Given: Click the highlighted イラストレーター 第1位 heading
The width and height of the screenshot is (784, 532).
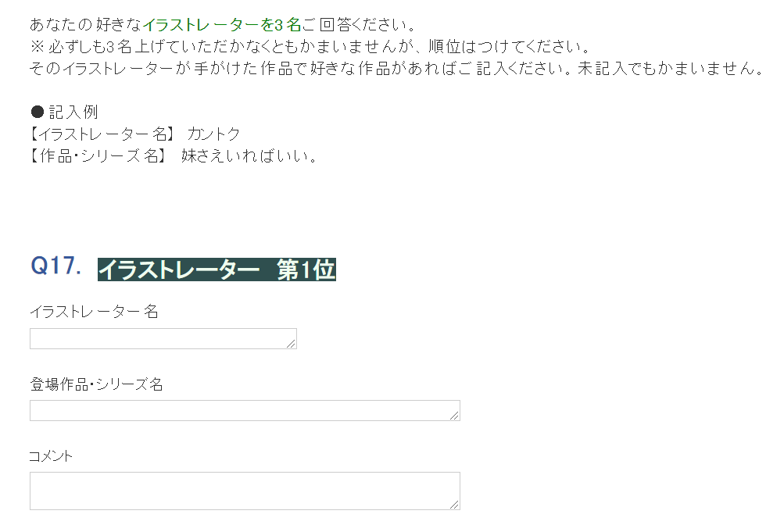Looking at the screenshot, I should click(217, 270).
